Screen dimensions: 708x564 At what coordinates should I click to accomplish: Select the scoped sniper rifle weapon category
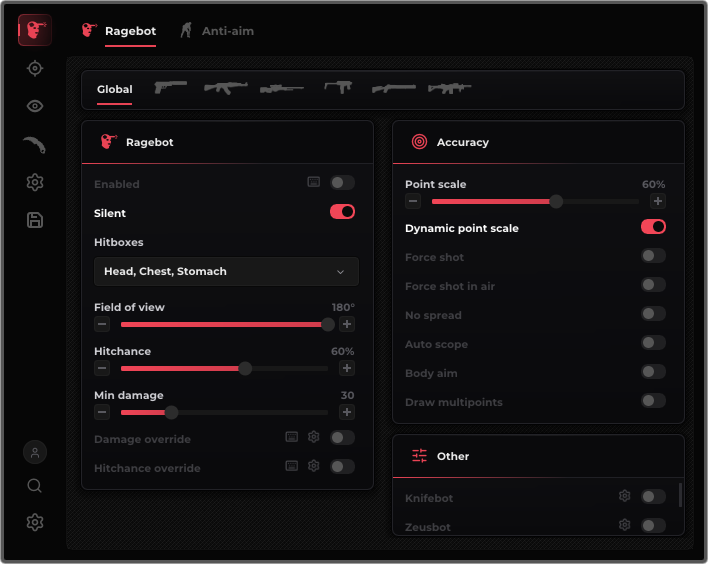(x=282, y=89)
